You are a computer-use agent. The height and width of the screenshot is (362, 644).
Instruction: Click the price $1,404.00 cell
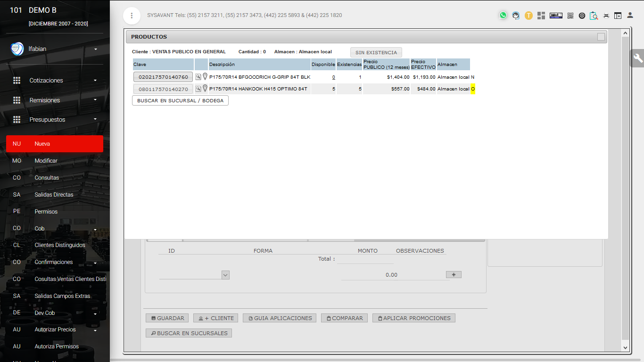pyautogui.click(x=387, y=77)
